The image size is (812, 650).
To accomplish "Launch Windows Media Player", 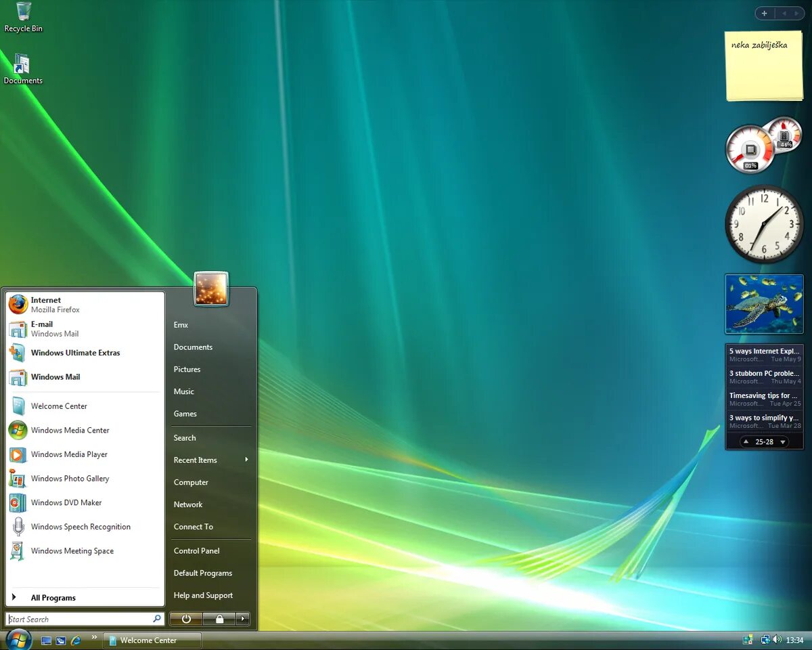I will click(70, 454).
